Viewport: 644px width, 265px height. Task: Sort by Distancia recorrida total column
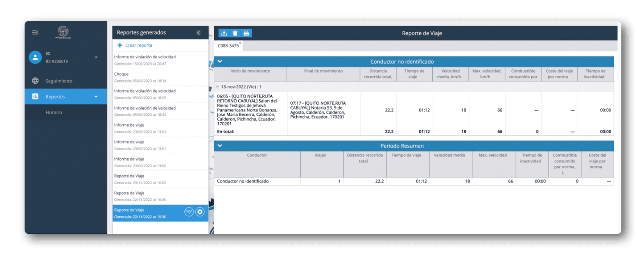click(x=378, y=74)
